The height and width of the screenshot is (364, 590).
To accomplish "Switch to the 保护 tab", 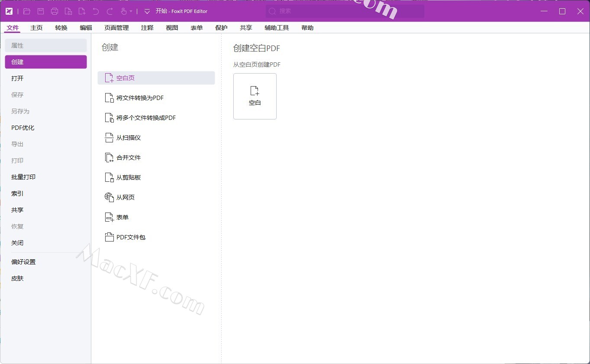I will click(221, 28).
